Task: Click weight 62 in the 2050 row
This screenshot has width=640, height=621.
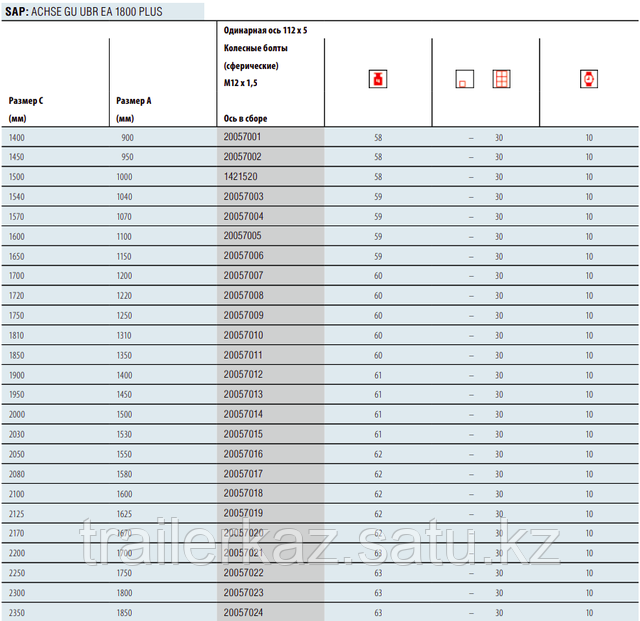Action: 378,454
